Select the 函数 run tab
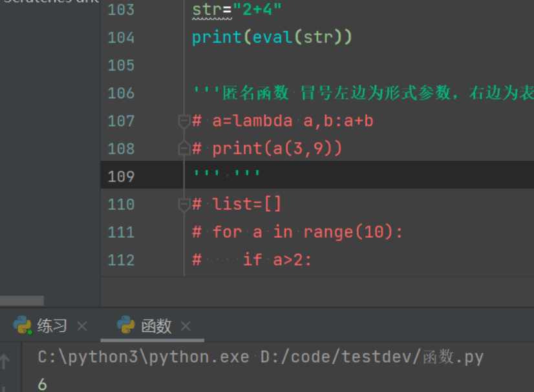 156,326
